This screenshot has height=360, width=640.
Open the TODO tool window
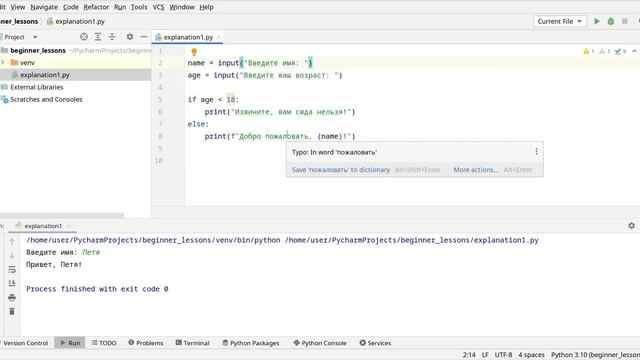(x=104, y=343)
